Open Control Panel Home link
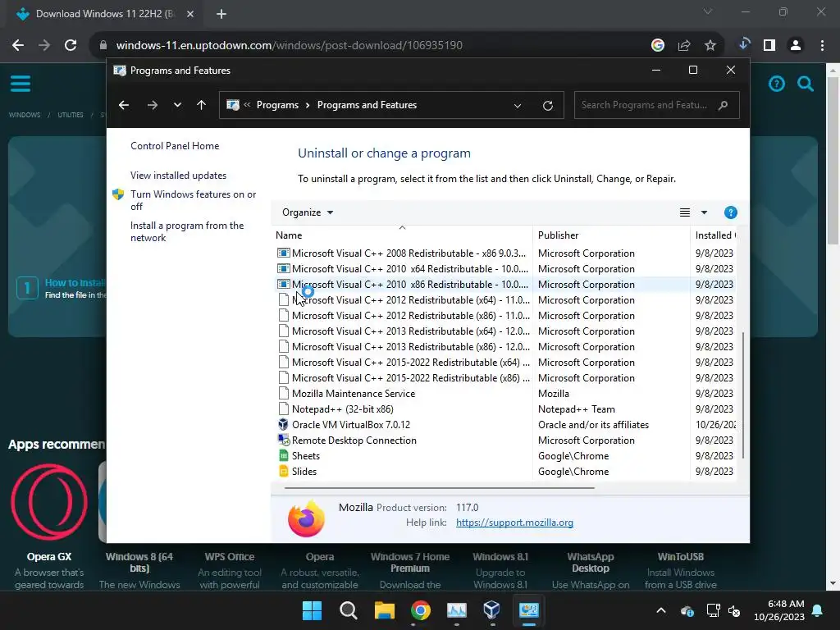This screenshot has width=840, height=630. [x=175, y=146]
